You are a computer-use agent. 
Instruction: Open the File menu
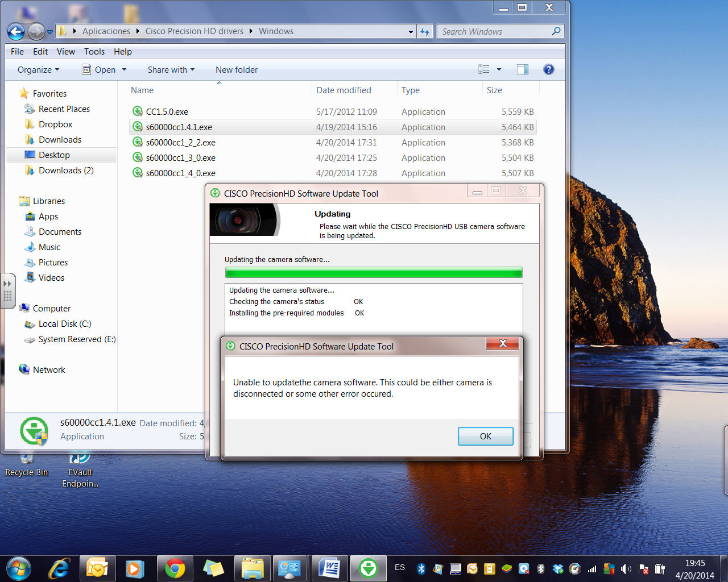tap(17, 51)
